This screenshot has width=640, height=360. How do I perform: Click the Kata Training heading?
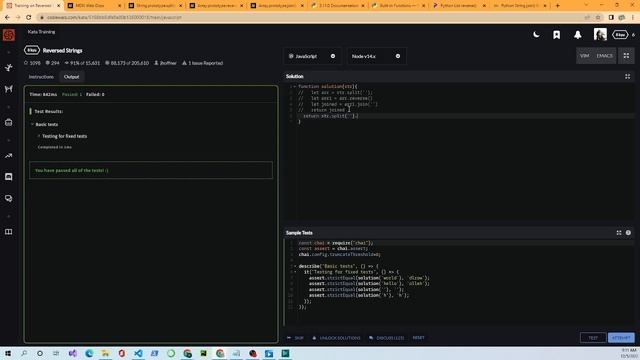[x=41, y=32]
